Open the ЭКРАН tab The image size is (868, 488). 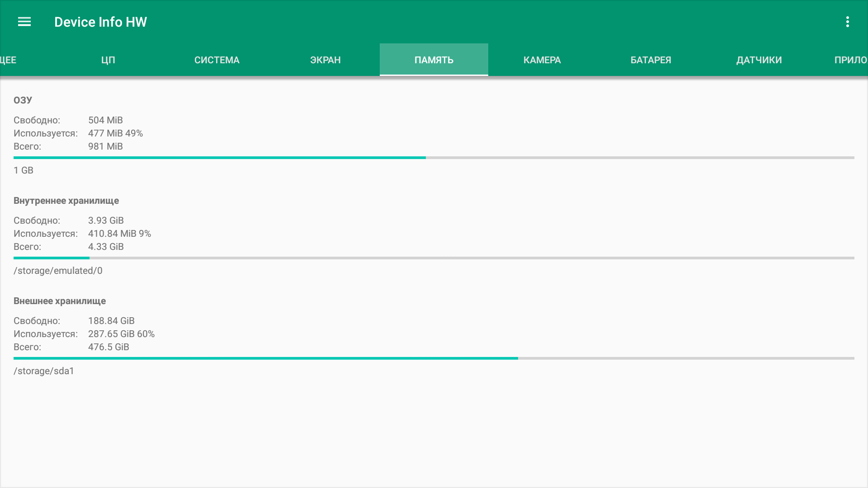pos(325,60)
